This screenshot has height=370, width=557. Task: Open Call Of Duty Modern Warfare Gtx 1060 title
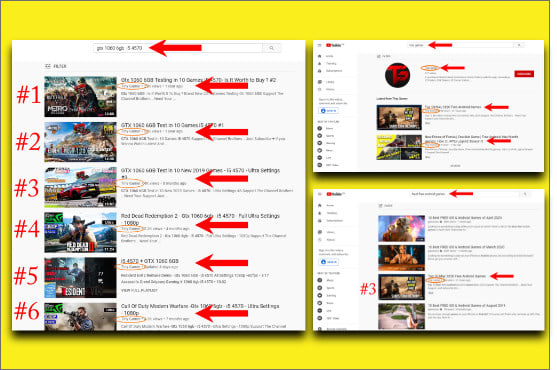click(200, 309)
